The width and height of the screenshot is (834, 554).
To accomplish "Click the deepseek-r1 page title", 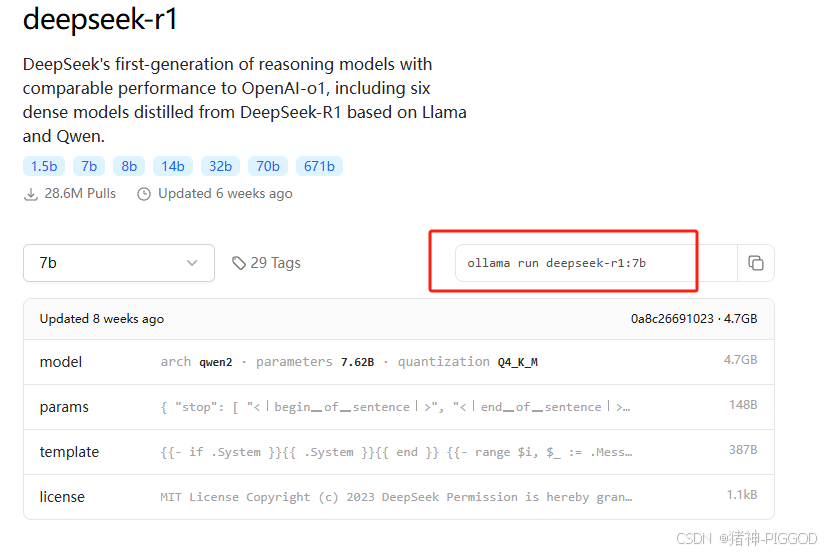I will [x=100, y=19].
